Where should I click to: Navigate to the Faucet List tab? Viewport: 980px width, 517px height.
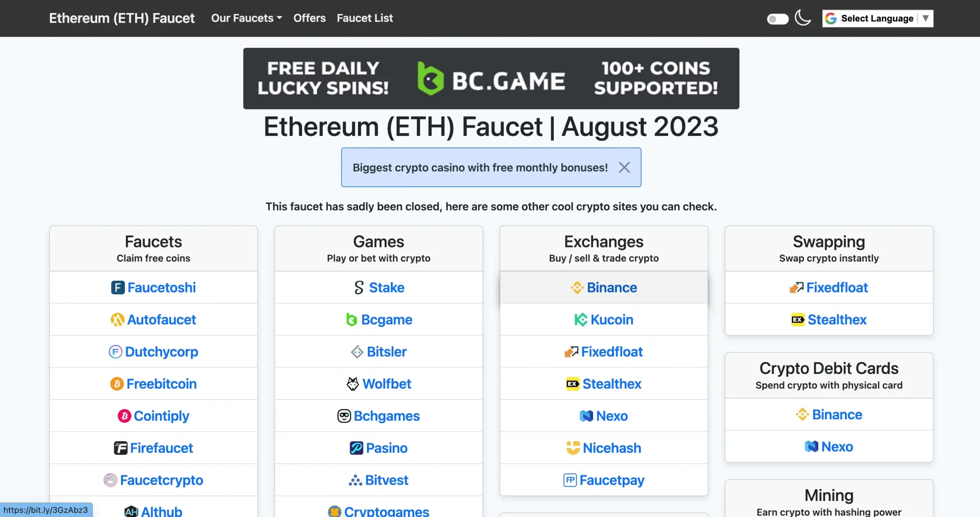365,18
